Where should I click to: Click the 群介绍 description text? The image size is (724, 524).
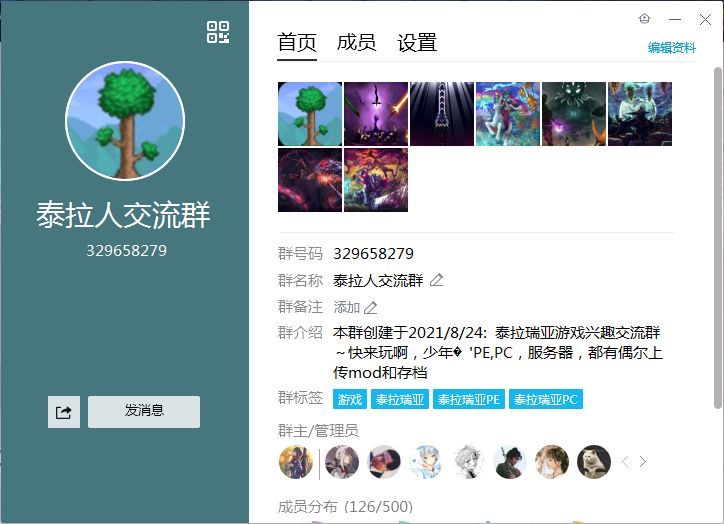pyautogui.click(x=498, y=352)
